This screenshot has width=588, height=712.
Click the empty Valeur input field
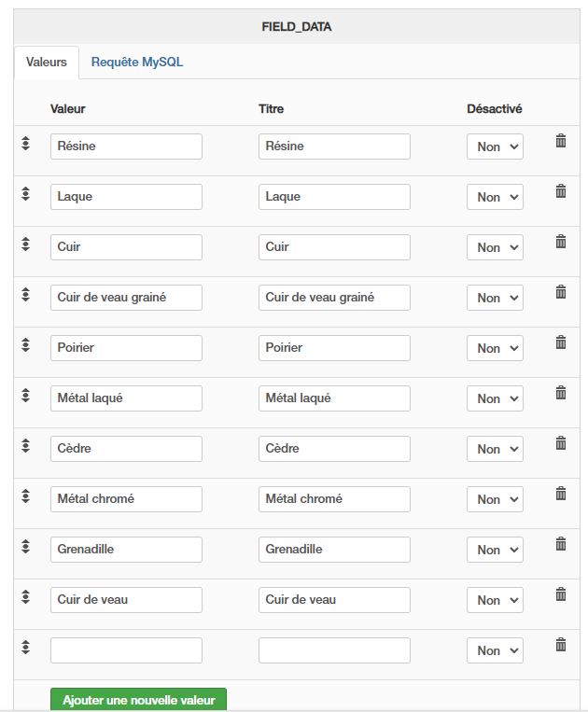[x=126, y=650]
